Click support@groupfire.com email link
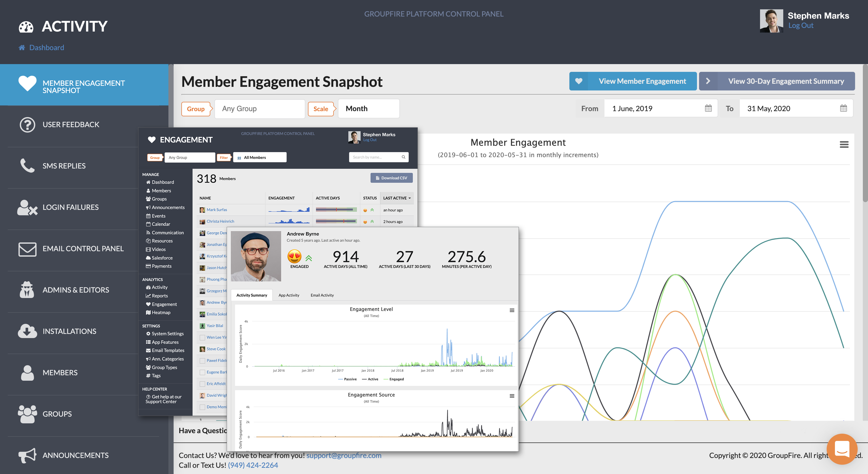Viewport: 868px width, 474px height. click(x=344, y=455)
